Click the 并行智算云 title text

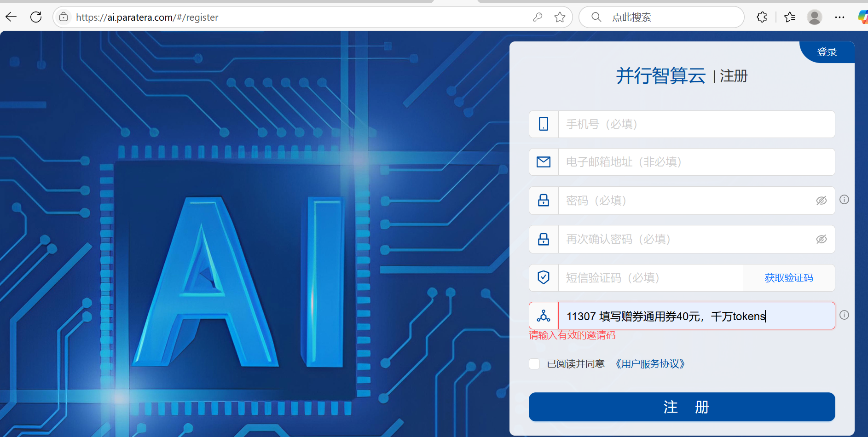point(660,75)
